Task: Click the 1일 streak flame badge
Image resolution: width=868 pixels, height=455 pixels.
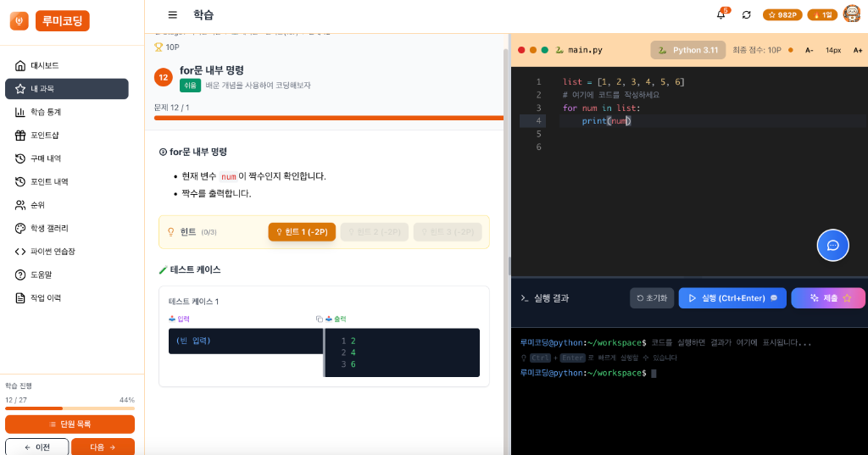Action: pyautogui.click(x=821, y=14)
